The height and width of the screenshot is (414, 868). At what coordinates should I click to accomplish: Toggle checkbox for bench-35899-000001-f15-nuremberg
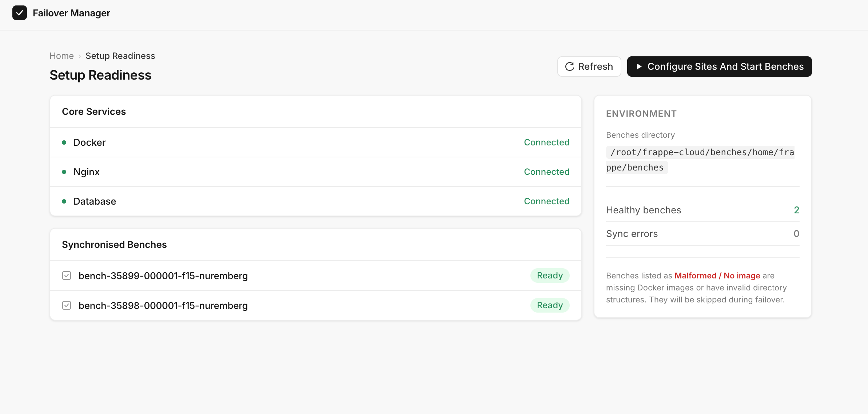(x=67, y=276)
